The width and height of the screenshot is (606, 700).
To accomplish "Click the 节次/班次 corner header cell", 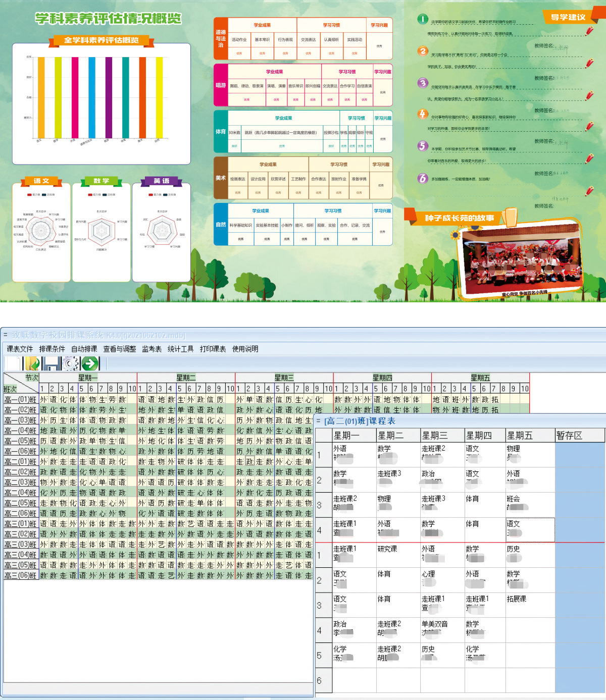I will point(21,383).
